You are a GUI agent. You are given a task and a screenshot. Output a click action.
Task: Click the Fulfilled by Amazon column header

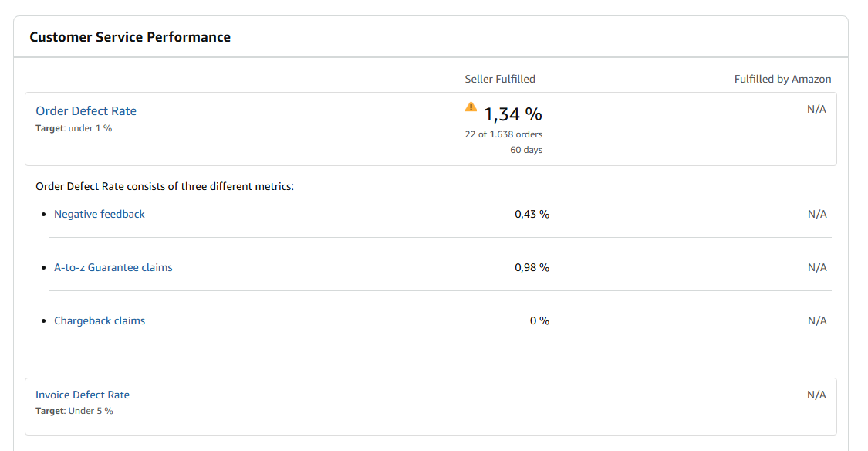tap(783, 79)
